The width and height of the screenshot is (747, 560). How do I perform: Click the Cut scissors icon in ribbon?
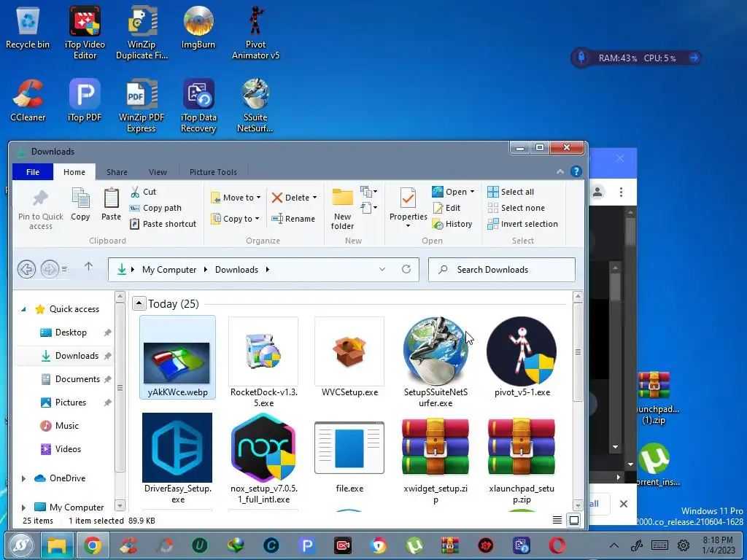coord(135,192)
